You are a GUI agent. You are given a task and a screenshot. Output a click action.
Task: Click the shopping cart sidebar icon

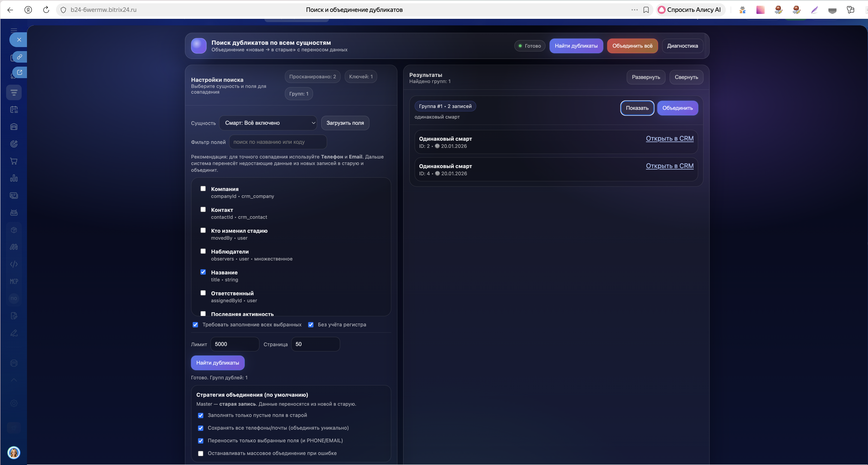[x=14, y=161]
